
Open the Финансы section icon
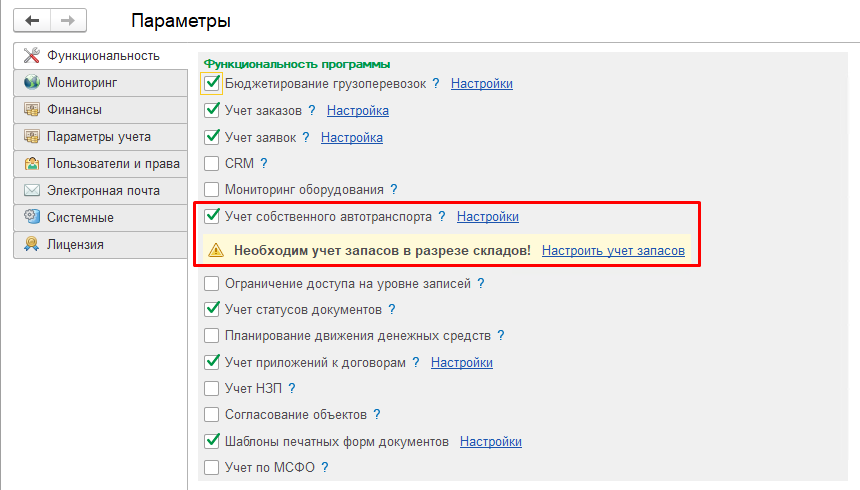(32, 109)
